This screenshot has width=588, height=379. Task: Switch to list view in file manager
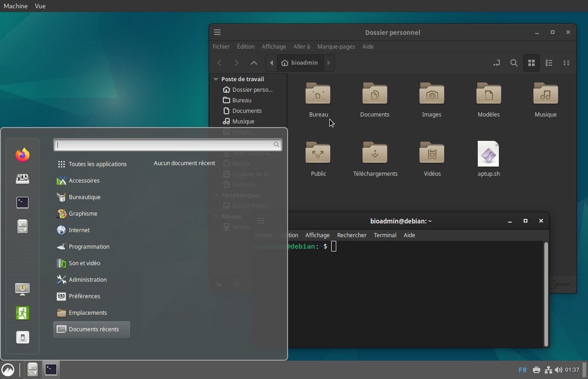pos(548,63)
